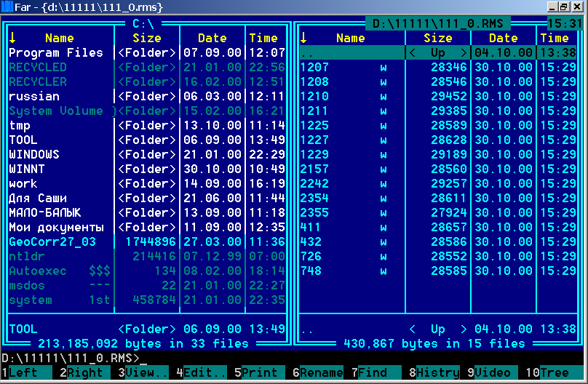Click the sort arrow in right panel header
This screenshot has height=384, width=588.
[303, 38]
